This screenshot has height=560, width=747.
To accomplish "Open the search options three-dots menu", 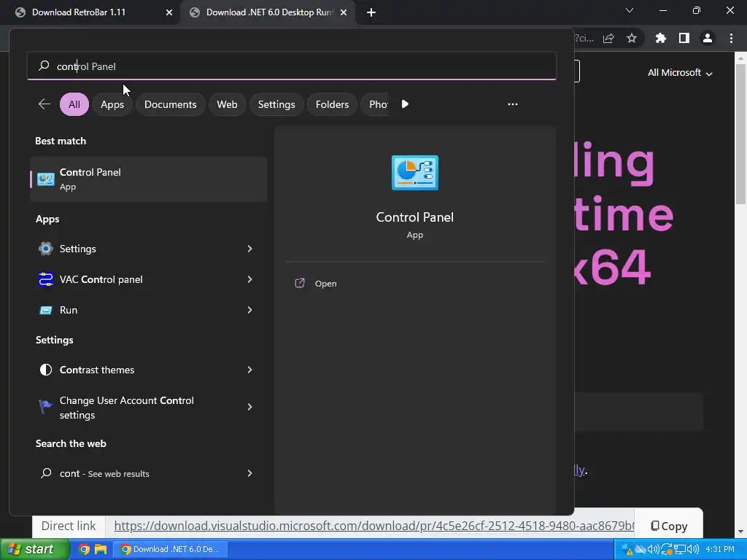I will pos(513,104).
